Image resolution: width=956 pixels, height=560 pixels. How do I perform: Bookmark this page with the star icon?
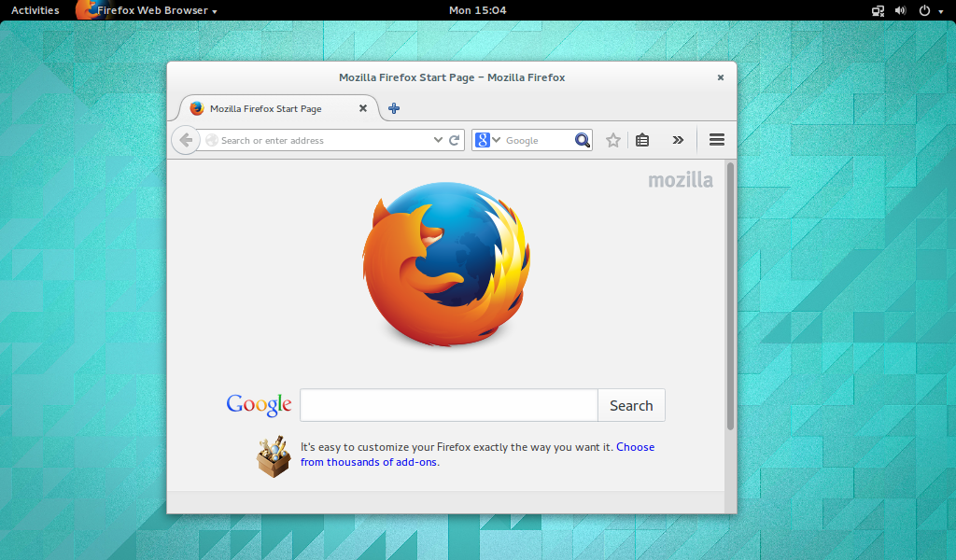[x=613, y=140]
